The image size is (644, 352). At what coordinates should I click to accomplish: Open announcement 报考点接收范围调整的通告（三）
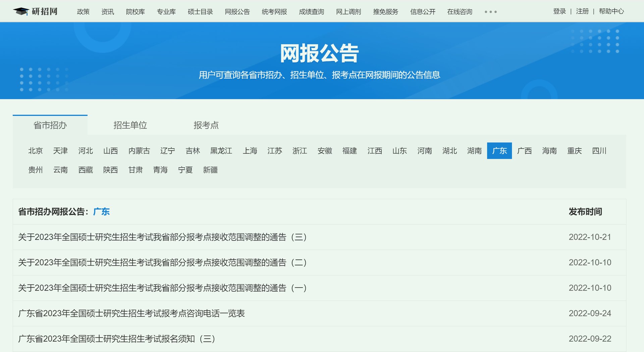tap(162, 237)
